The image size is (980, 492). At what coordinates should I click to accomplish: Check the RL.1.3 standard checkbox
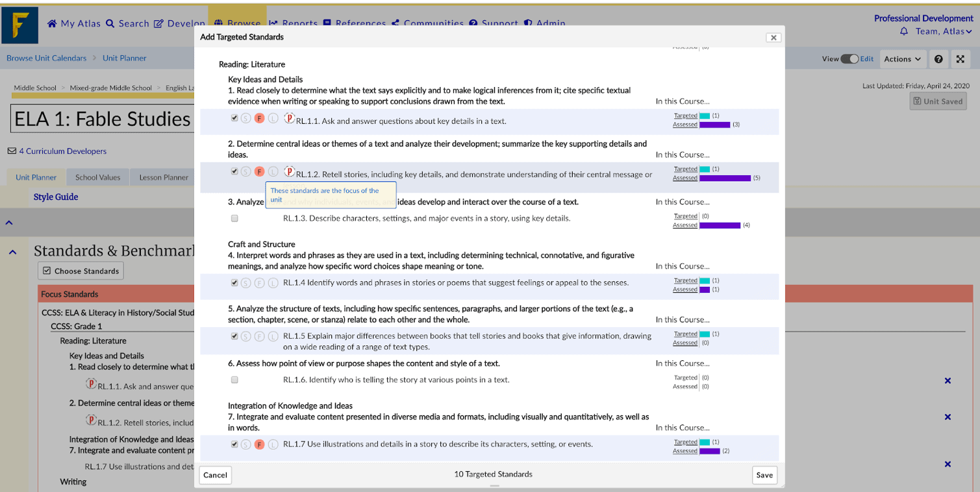pos(234,219)
